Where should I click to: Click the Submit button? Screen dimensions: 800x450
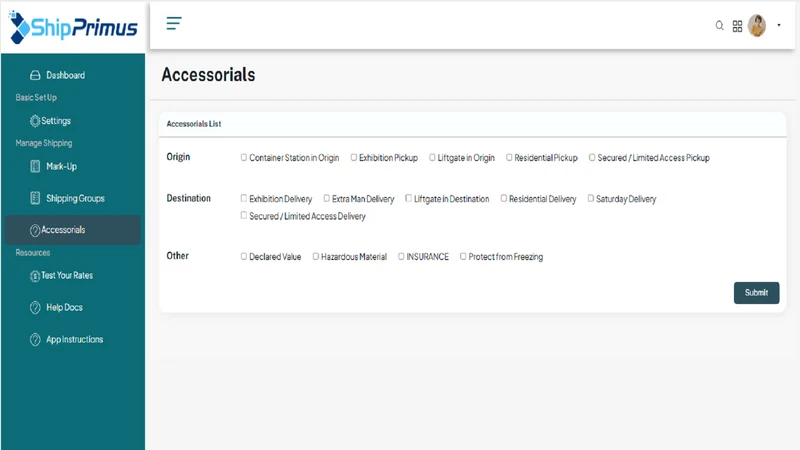pos(756,293)
